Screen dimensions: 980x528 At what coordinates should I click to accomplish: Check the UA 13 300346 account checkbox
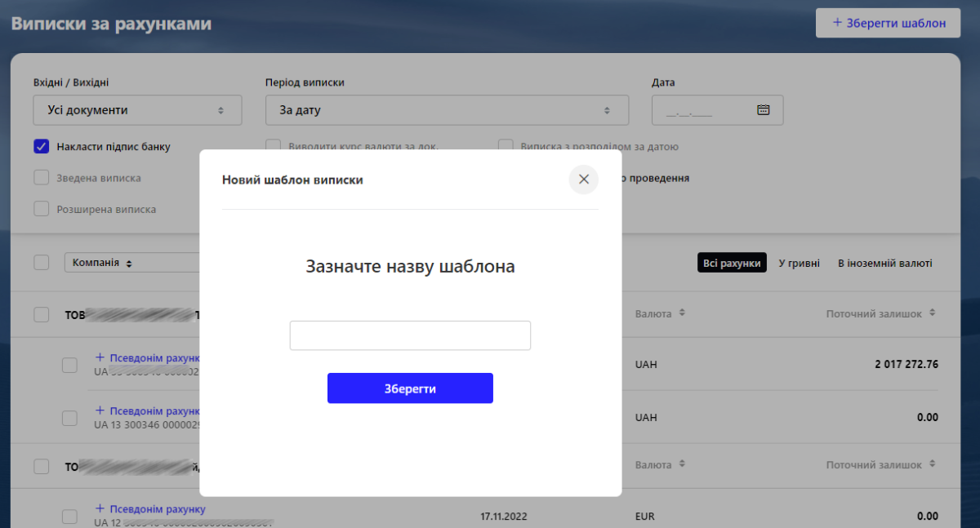pos(70,417)
